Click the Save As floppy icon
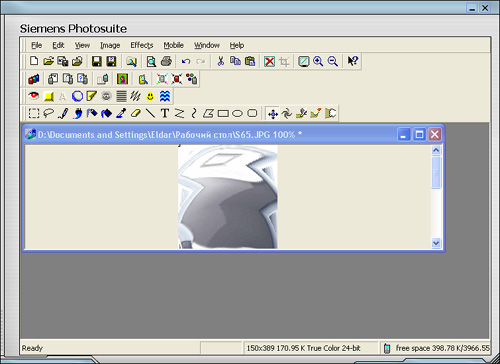 click(x=111, y=61)
